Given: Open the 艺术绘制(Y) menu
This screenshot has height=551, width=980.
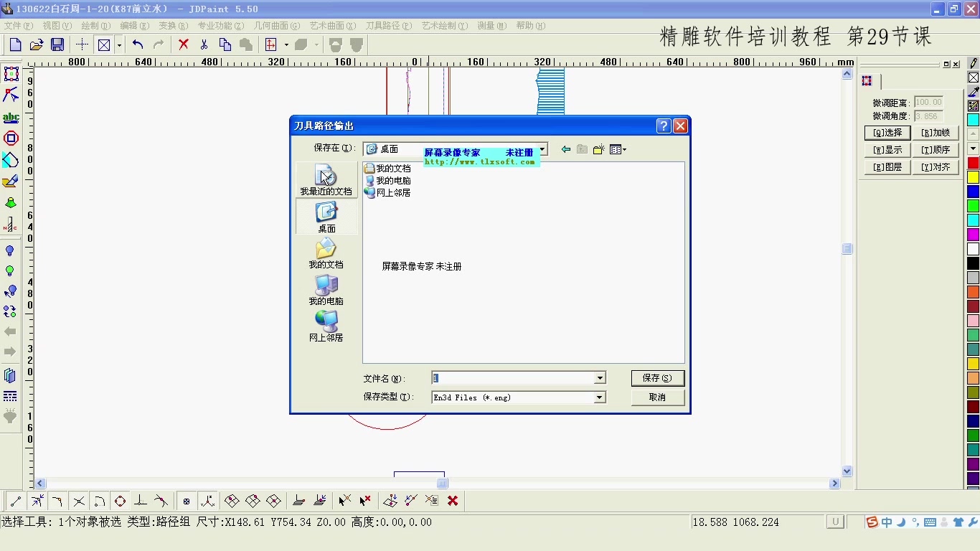Looking at the screenshot, I should coord(446,26).
